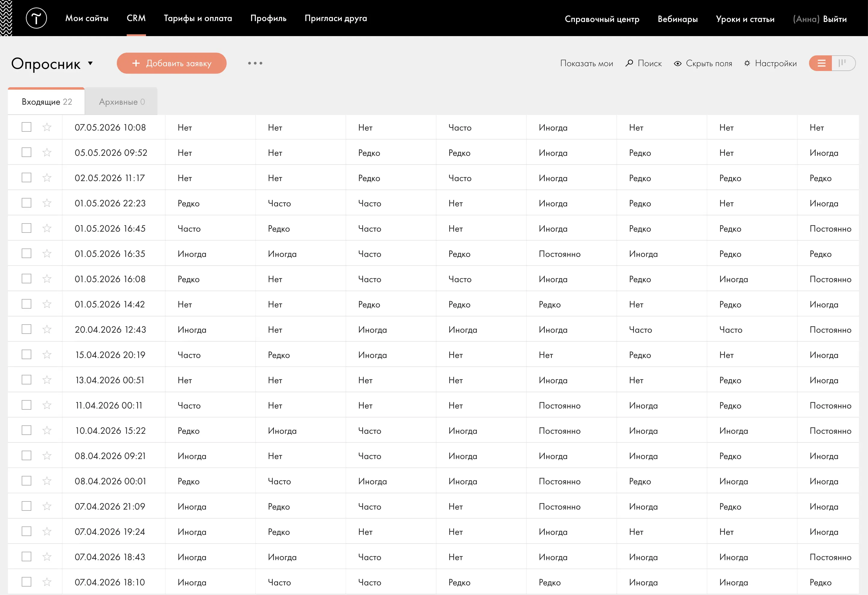The image size is (868, 595).
Task: Tick the checkbox for 05.05.2026 09:52
Action: [x=26, y=152]
